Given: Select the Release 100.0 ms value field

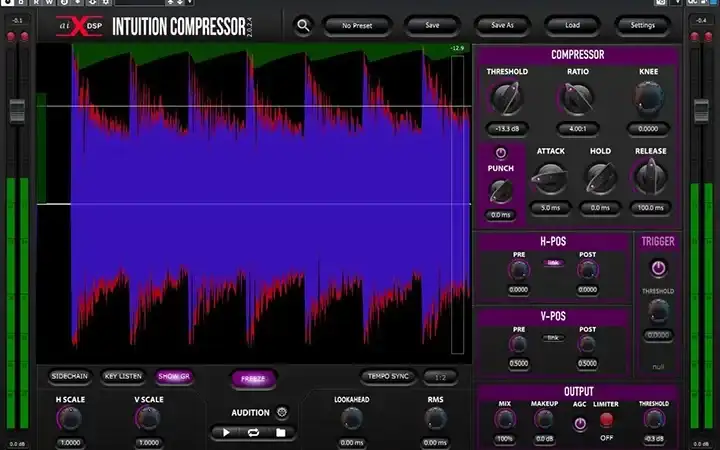Looking at the screenshot, I should coord(650,208).
